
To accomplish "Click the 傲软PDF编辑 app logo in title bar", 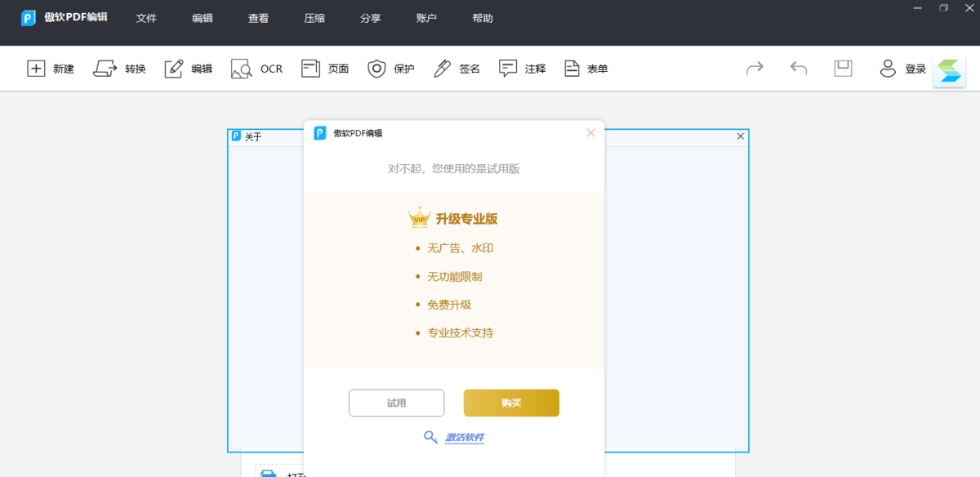I will pos(28,18).
